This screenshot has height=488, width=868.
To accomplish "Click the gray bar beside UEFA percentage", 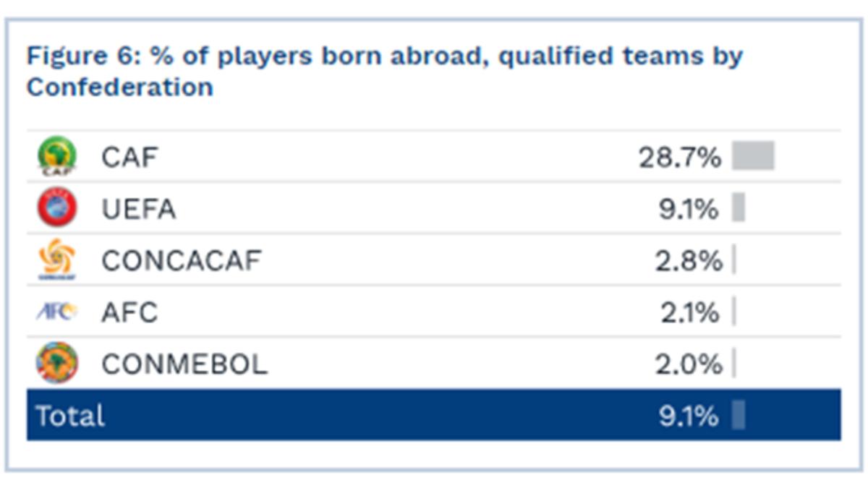I will [x=738, y=207].
